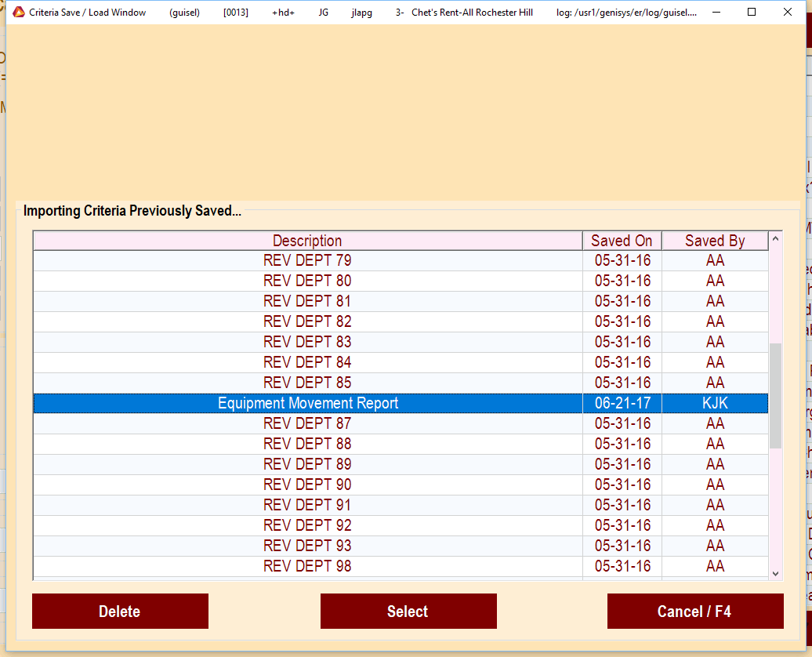Viewport: 812px width, 657px height.
Task: Select the REV DEPT 80 row
Action: point(401,281)
